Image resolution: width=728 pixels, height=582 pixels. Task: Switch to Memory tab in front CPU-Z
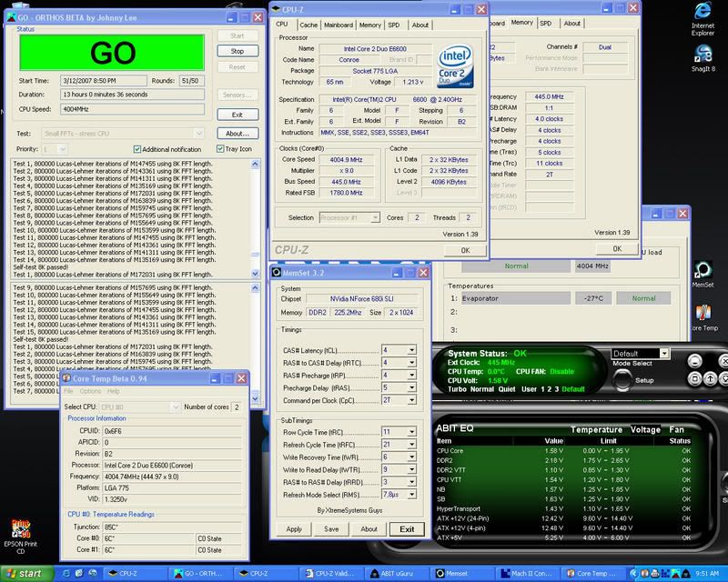pos(369,25)
